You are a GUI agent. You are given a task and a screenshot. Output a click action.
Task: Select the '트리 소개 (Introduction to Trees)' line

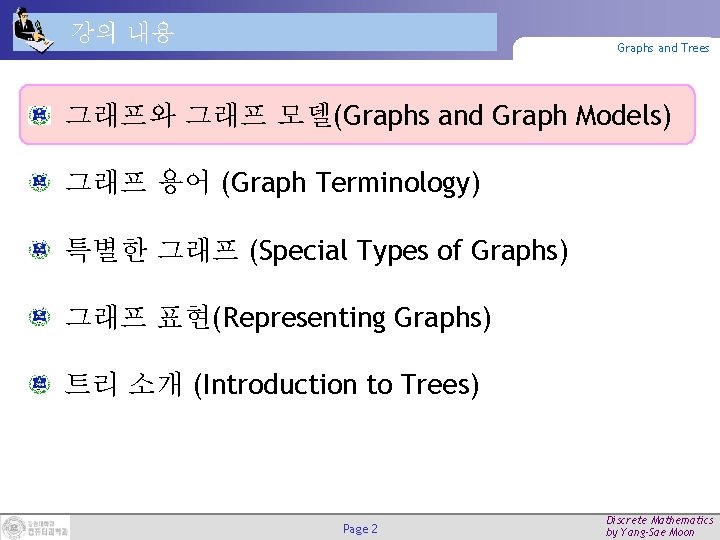[x=272, y=384]
